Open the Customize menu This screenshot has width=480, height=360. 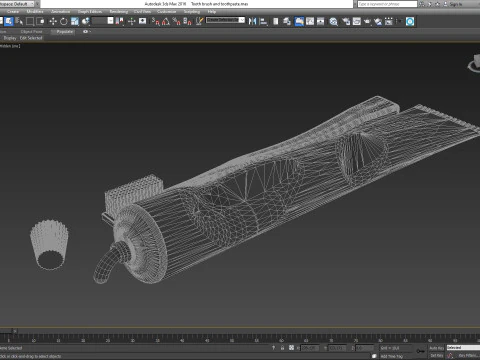click(166, 12)
